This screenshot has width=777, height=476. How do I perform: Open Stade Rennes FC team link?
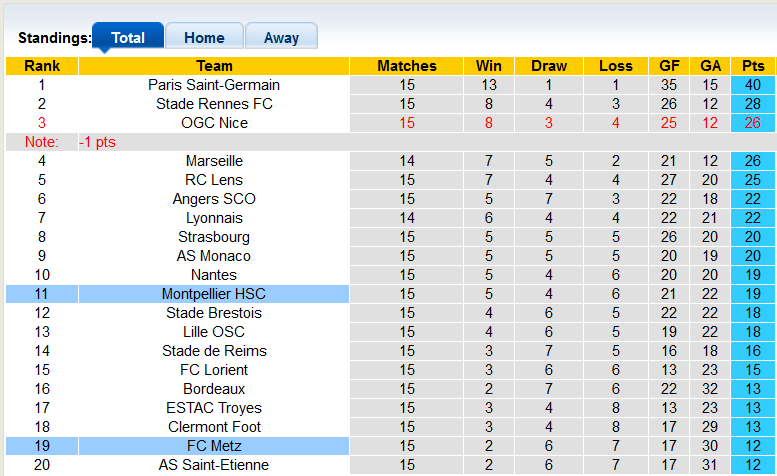tap(214, 104)
